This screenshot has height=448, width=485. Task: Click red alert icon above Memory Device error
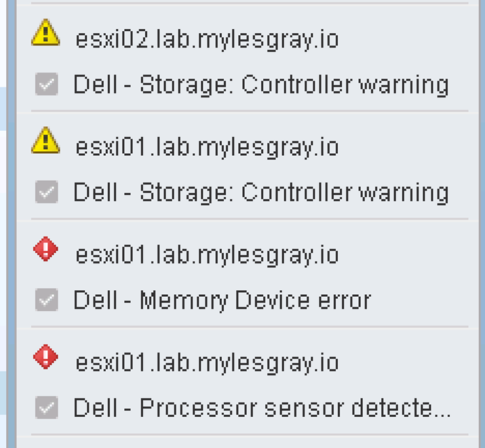click(45, 249)
